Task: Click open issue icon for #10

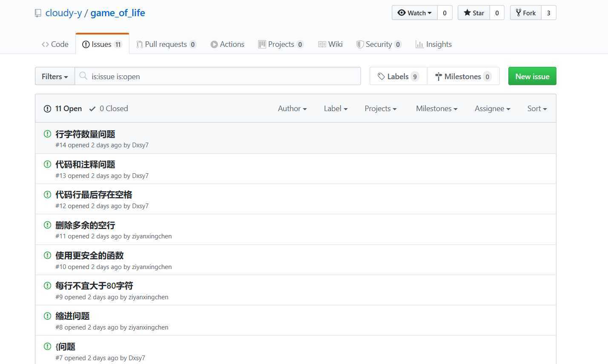Action: pyautogui.click(x=48, y=255)
